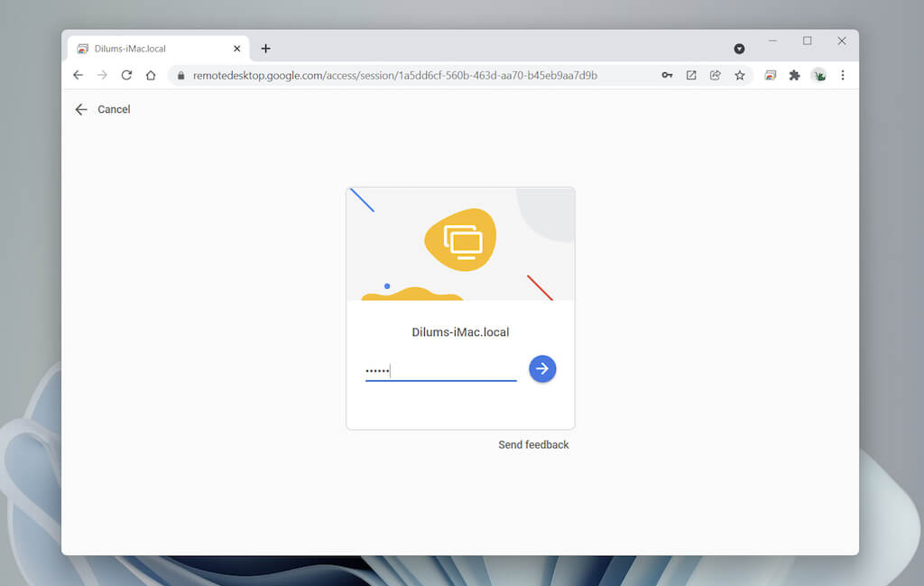Click the Cancel back arrow

[81, 109]
